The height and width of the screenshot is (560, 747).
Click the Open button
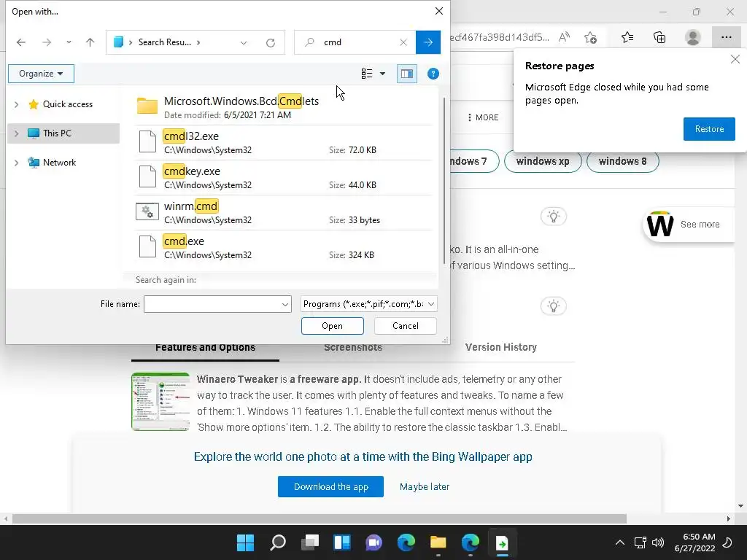(x=332, y=326)
